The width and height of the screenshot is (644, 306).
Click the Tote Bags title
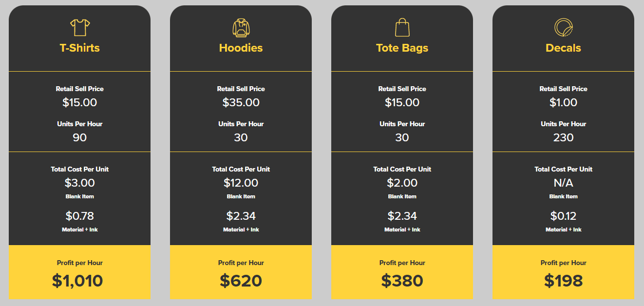(402, 48)
